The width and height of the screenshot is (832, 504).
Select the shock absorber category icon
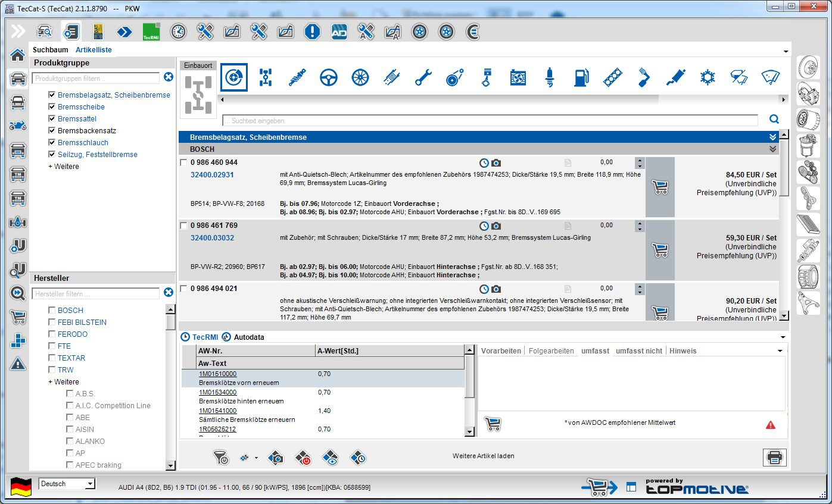[x=297, y=77]
